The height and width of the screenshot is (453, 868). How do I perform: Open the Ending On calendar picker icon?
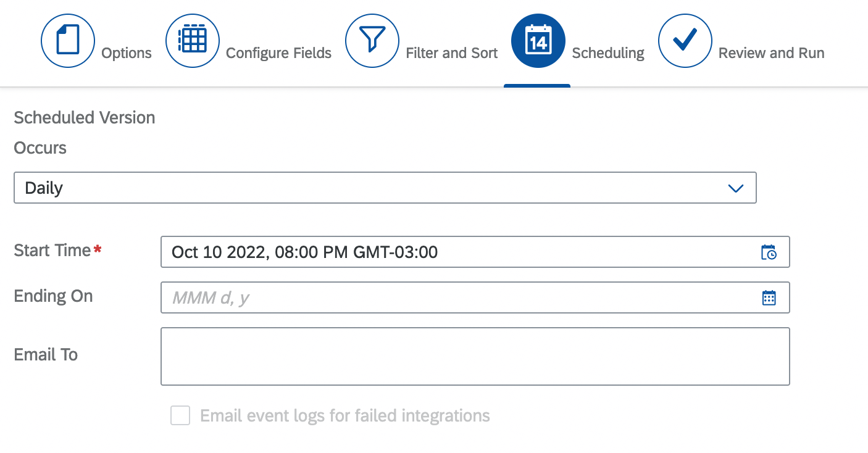pos(769,297)
